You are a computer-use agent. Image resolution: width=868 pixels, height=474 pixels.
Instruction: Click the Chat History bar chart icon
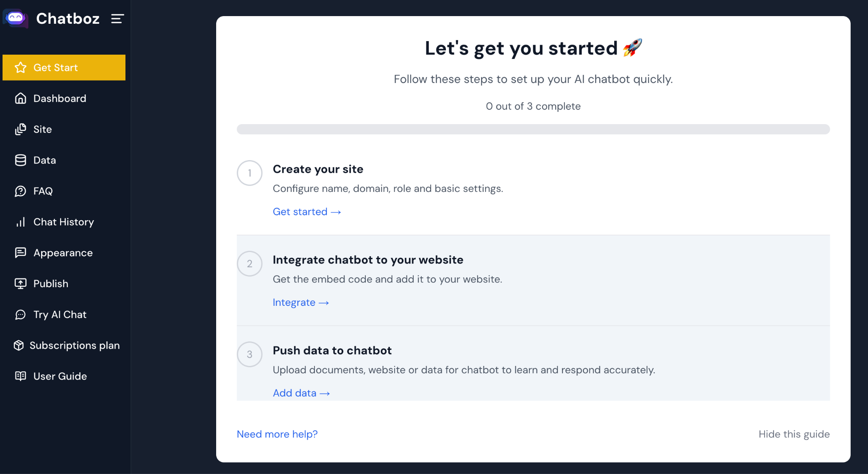pyautogui.click(x=20, y=222)
